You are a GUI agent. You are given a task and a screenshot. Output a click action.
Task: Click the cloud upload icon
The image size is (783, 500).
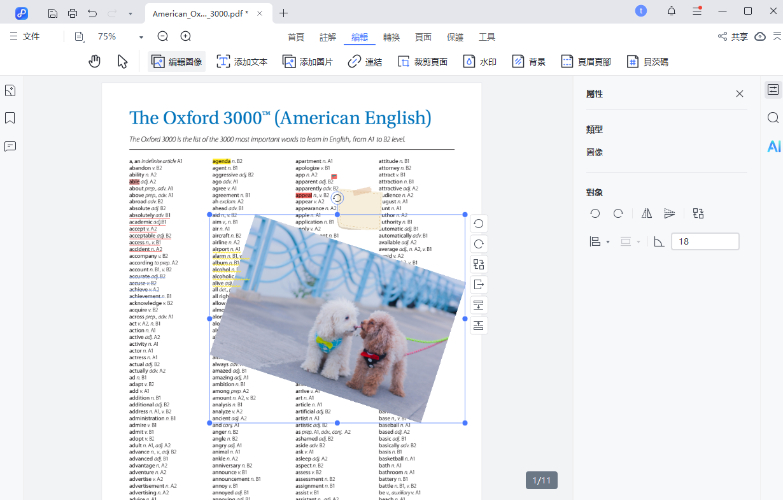[x=760, y=36]
